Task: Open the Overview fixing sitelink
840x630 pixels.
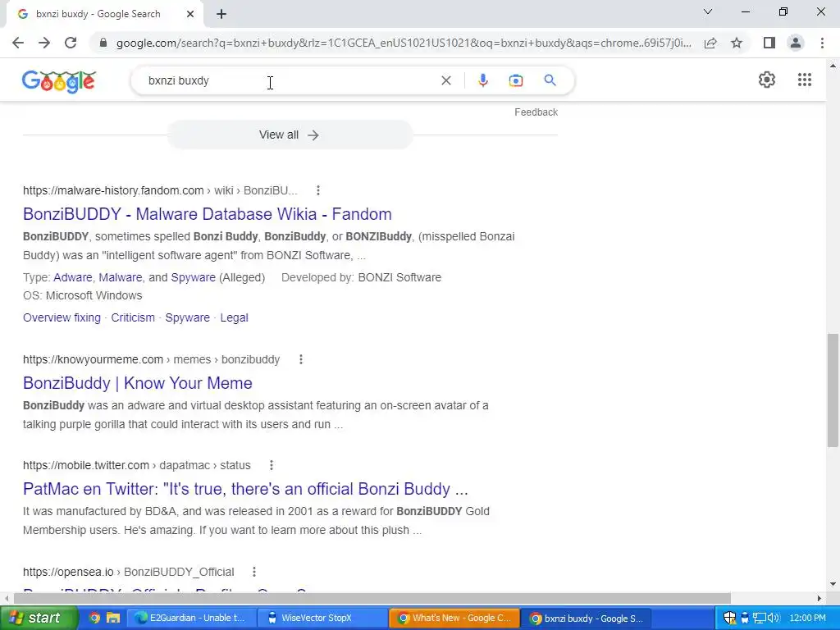Action: [62, 317]
